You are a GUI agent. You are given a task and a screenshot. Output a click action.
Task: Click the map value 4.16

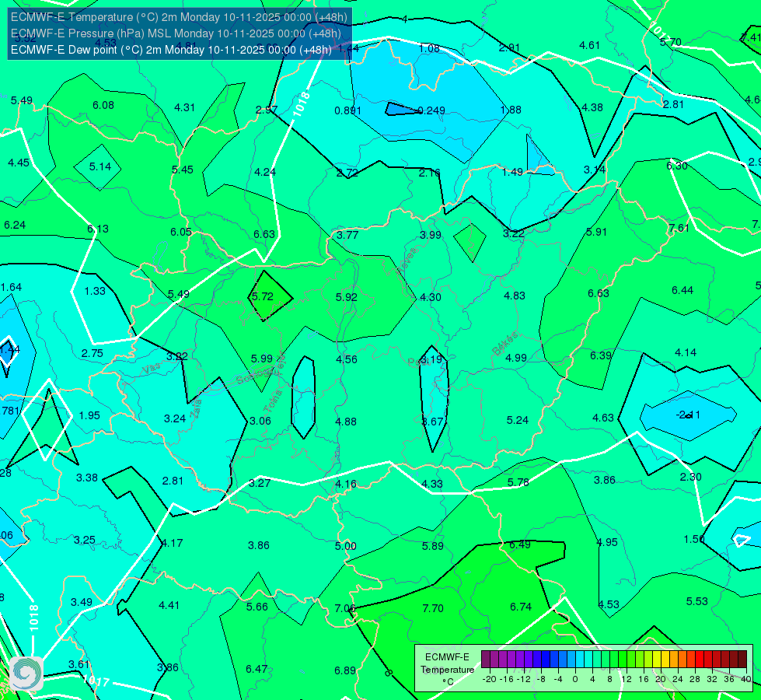(x=346, y=485)
